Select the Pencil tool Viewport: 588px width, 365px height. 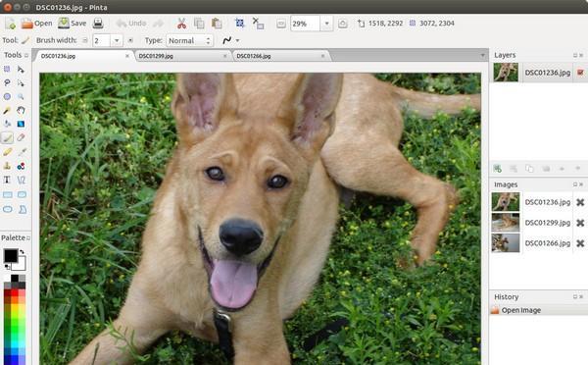pyautogui.click(x=7, y=152)
